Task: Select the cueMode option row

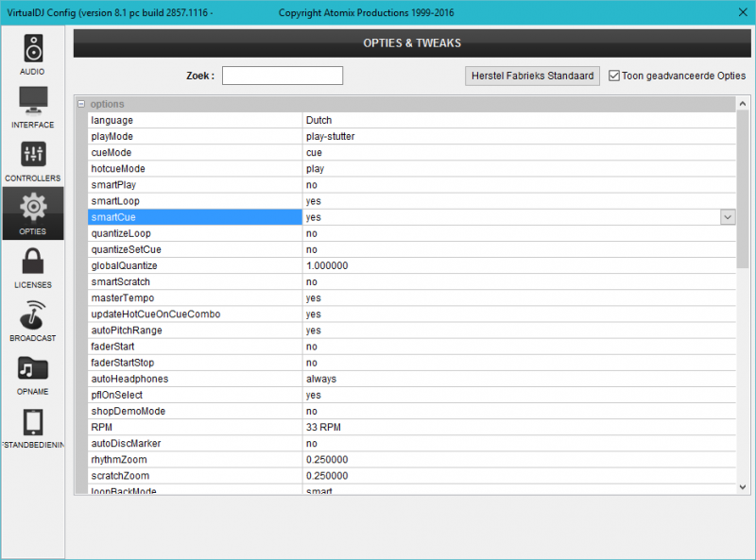Action: (x=411, y=152)
